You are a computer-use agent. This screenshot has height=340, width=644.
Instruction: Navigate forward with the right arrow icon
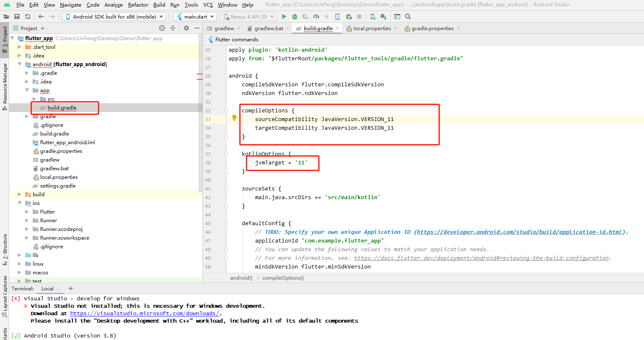coord(52,17)
